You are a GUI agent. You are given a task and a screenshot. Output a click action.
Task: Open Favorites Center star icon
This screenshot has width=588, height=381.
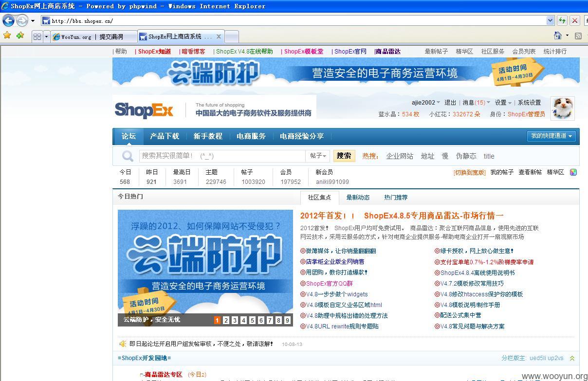click(x=7, y=36)
